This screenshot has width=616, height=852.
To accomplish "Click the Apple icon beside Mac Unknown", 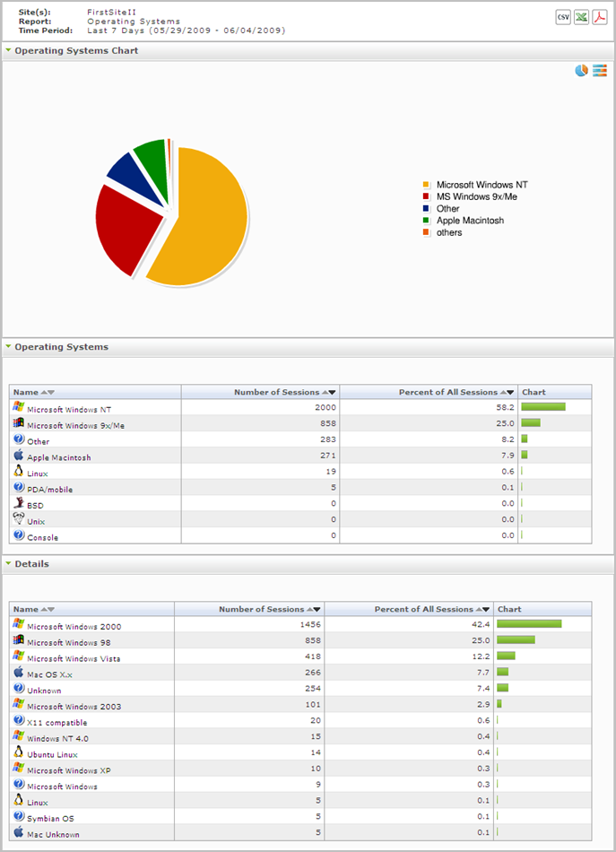I will (x=19, y=831).
